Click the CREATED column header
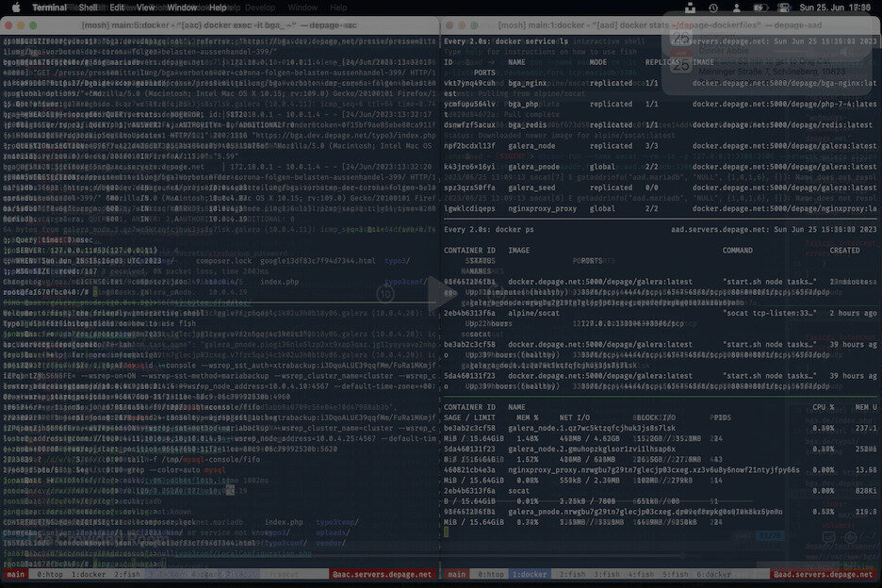The image size is (882, 588). 845,251
